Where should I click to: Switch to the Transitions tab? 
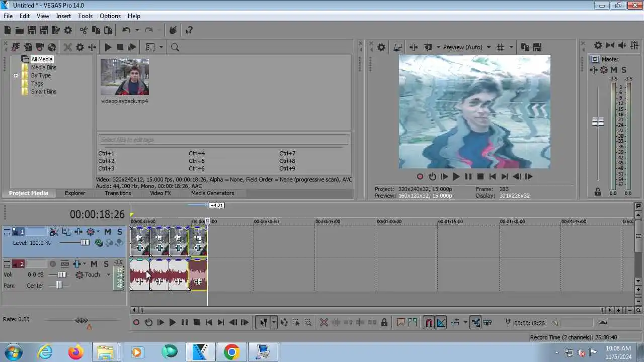tap(118, 193)
